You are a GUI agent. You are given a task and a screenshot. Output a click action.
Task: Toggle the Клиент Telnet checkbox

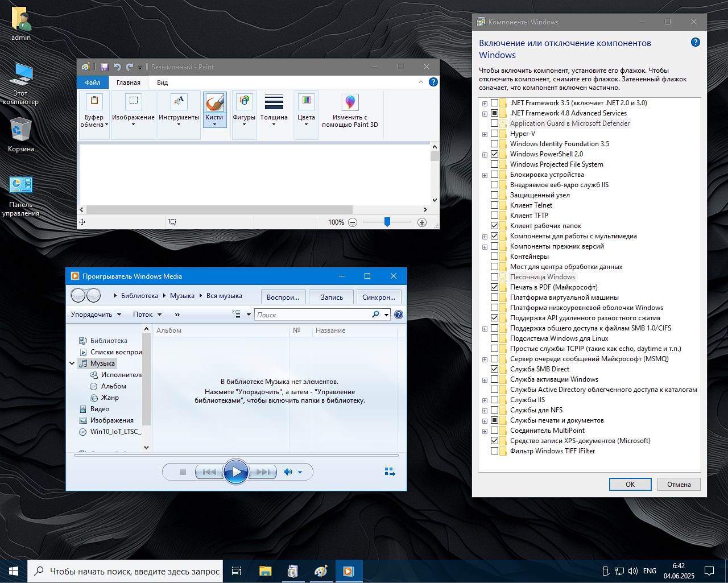tap(494, 205)
